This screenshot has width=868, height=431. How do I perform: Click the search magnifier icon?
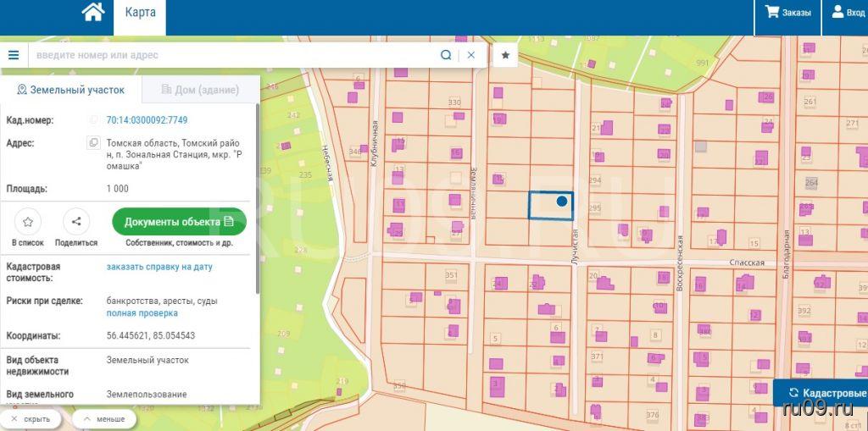click(x=446, y=55)
